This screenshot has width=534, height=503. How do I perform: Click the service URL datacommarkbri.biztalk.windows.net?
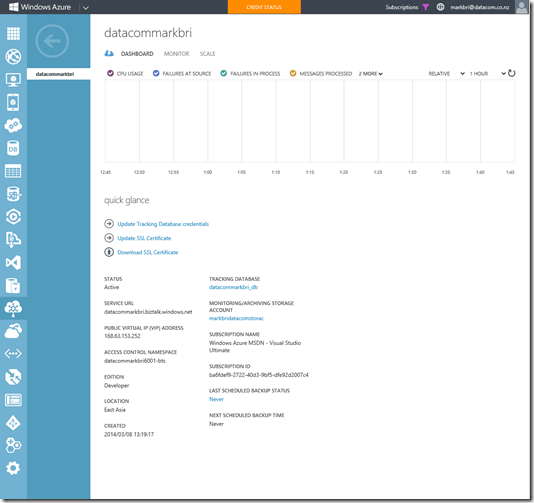point(148,312)
